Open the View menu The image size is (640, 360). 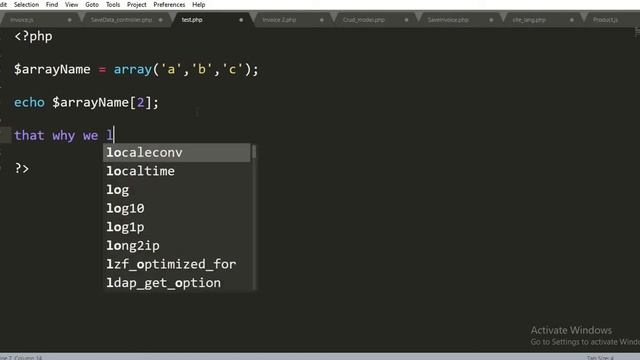[71, 4]
